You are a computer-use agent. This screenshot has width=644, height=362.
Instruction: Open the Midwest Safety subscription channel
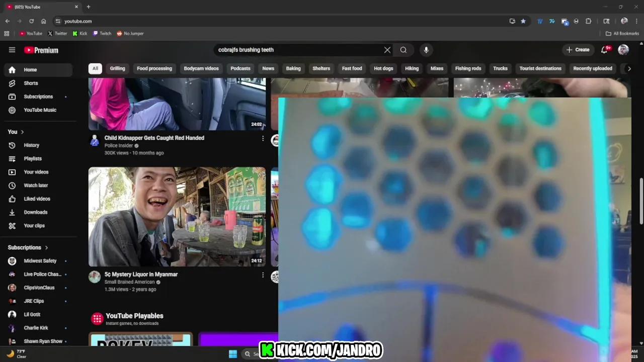[38, 261]
